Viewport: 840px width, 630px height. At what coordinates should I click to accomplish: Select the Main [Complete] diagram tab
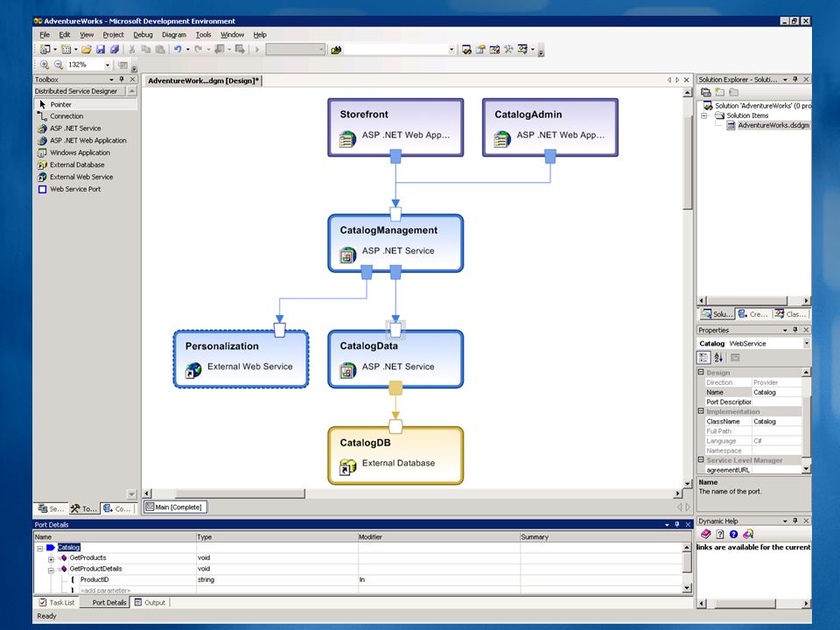tap(175, 507)
